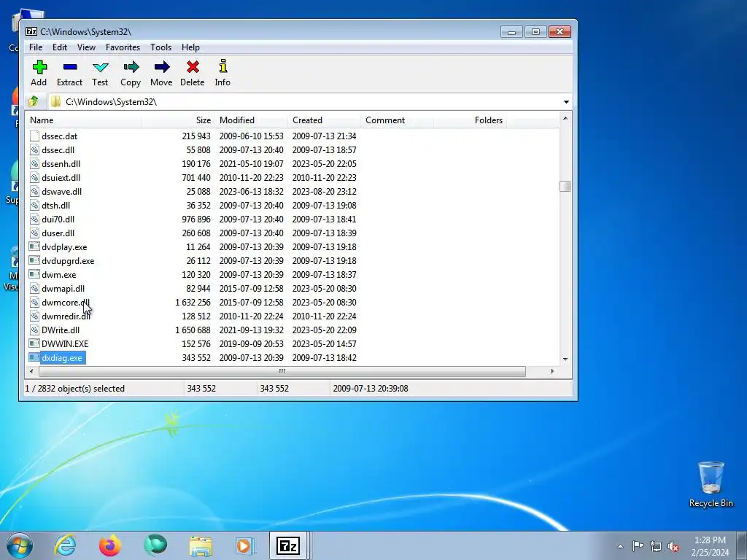Click the dll icon beside dwmapi.dll
747x560 pixels.
(x=34, y=288)
